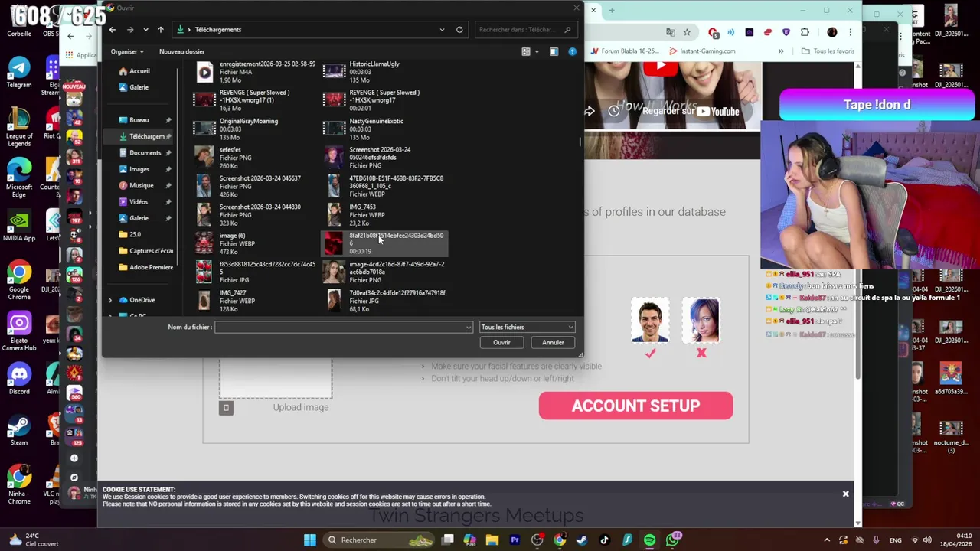Open the Instant-Gaming.com bookmark

point(702,51)
